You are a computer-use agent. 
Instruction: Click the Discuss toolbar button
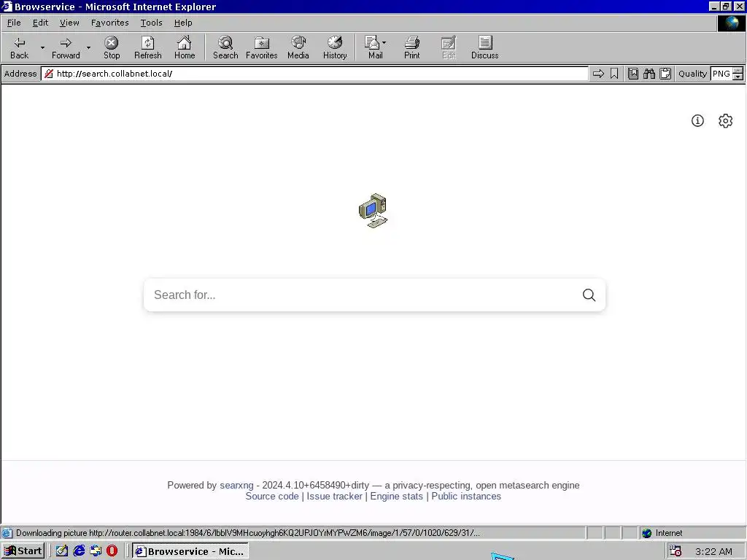point(485,47)
